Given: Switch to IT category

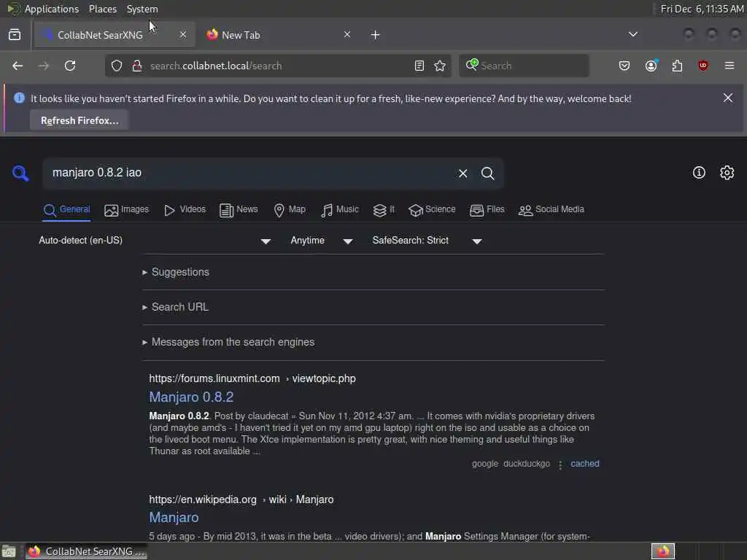Looking at the screenshot, I should (x=384, y=210).
